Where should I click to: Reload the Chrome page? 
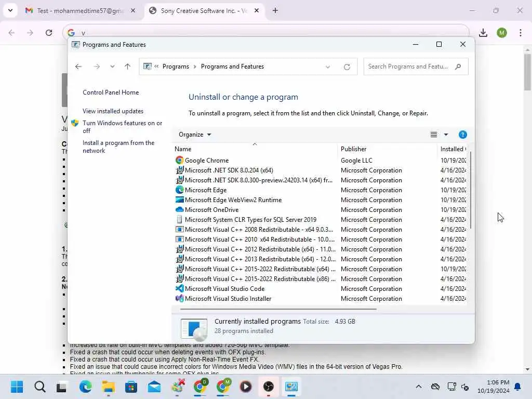pyautogui.click(x=49, y=33)
